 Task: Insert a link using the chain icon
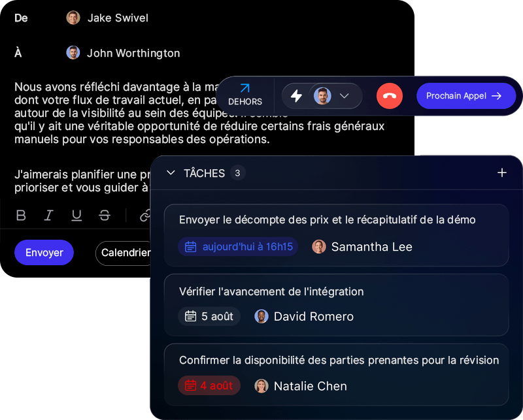tap(145, 216)
